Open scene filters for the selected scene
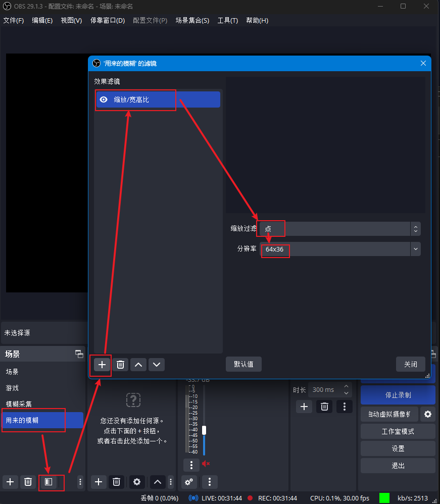This screenshot has width=440, height=504. click(48, 482)
